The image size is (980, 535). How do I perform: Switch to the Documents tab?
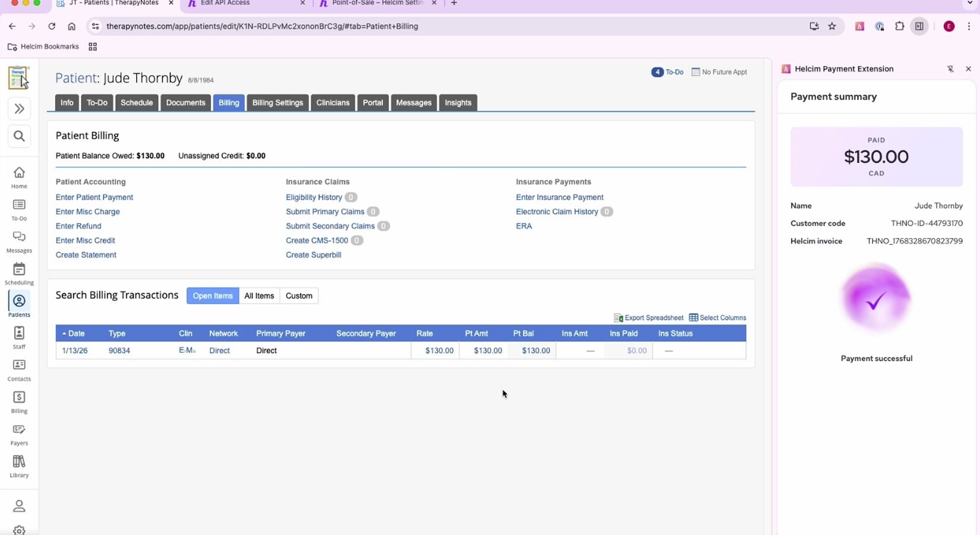tap(186, 103)
